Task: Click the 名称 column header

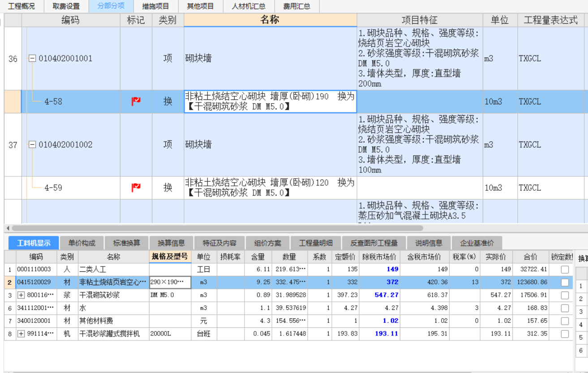Action: pyautogui.click(x=270, y=20)
